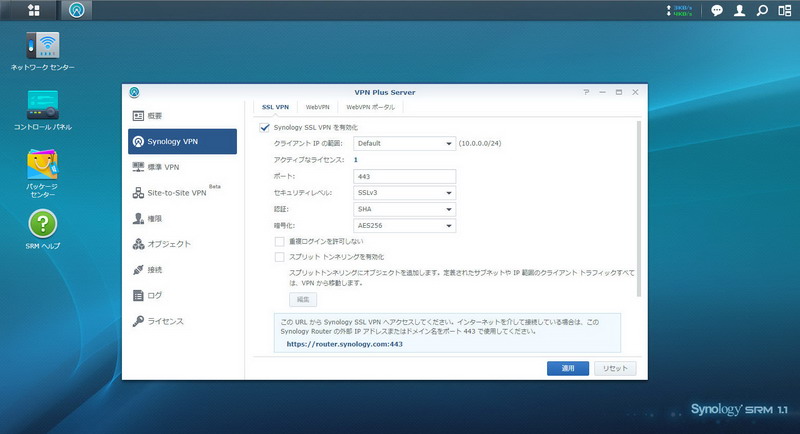Click the VPN Plus Server window logo

pos(134,92)
